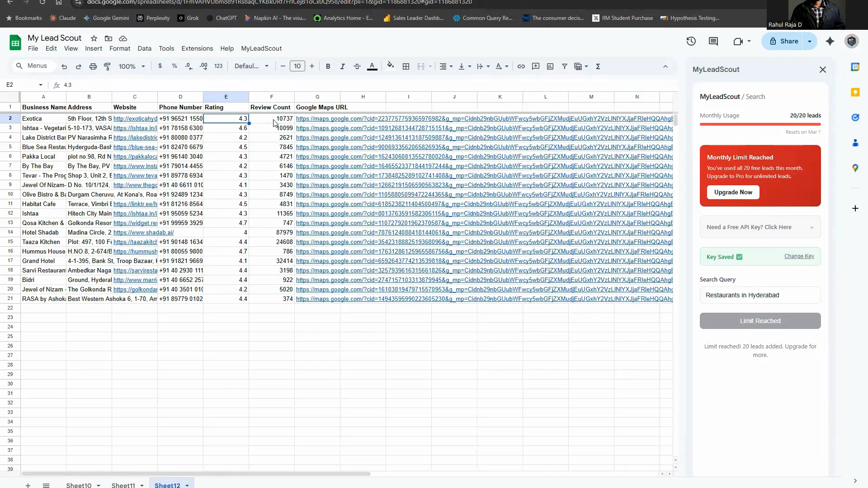Increase decimal places icon

[203, 66]
